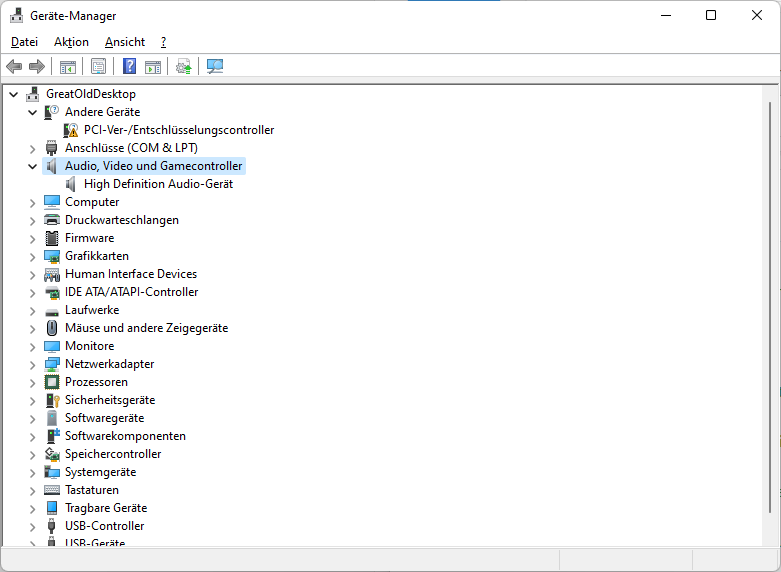Expand the Speichercontroller category
The width and height of the screenshot is (781, 572).
pyautogui.click(x=32, y=454)
